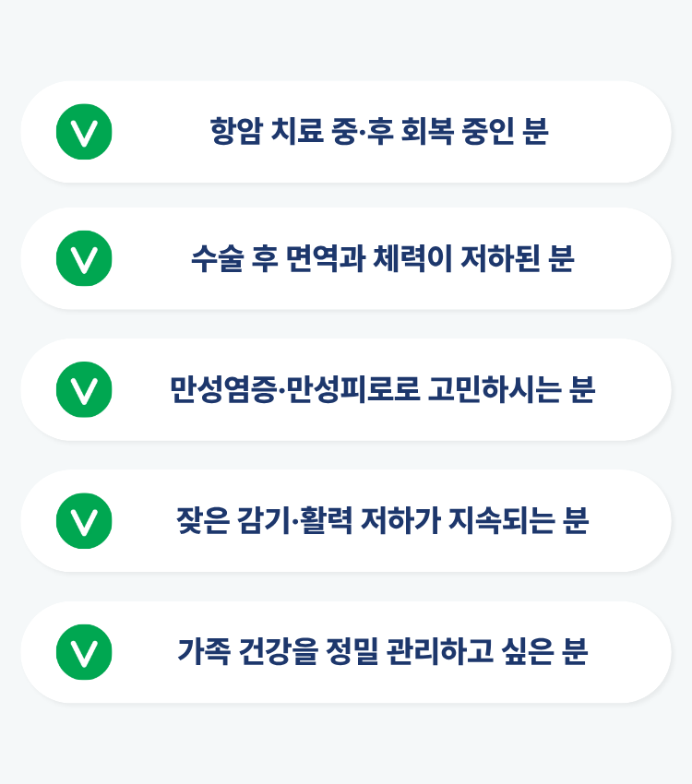
Task: Select the text 항암 치료 중·후 회복 중인 분
Action: coord(379,132)
